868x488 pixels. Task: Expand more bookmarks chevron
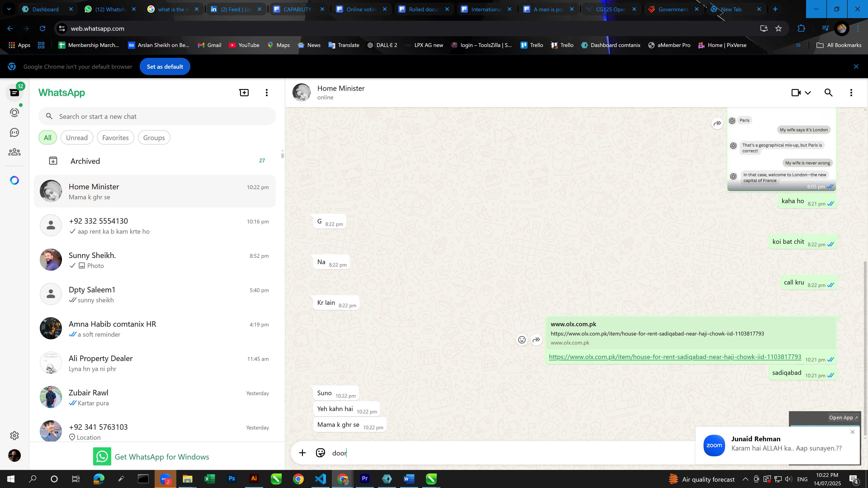[x=798, y=45]
